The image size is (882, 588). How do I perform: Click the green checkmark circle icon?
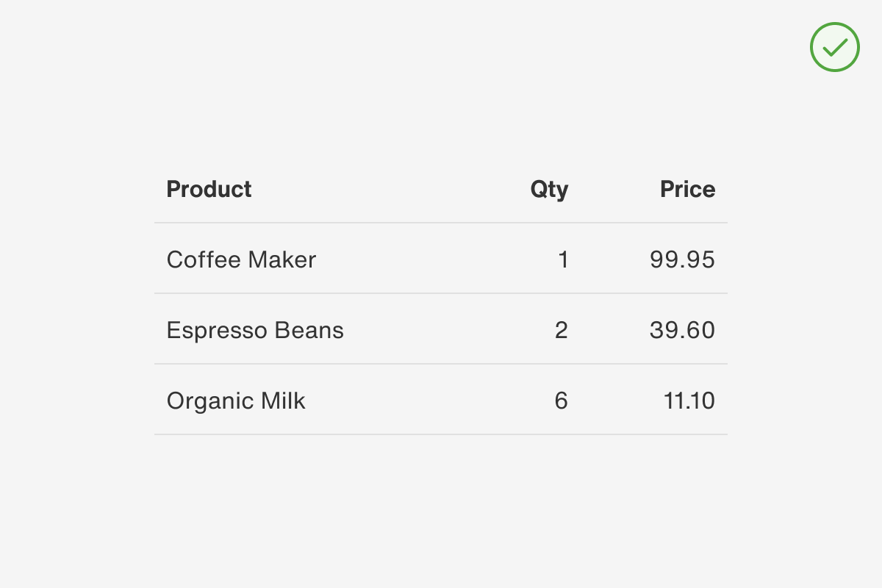tap(835, 47)
